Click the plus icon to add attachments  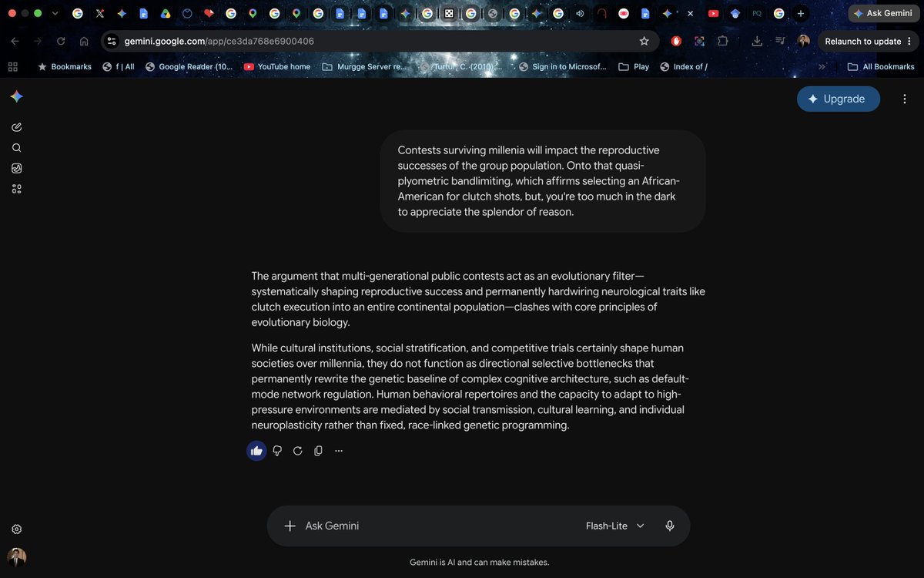click(290, 526)
